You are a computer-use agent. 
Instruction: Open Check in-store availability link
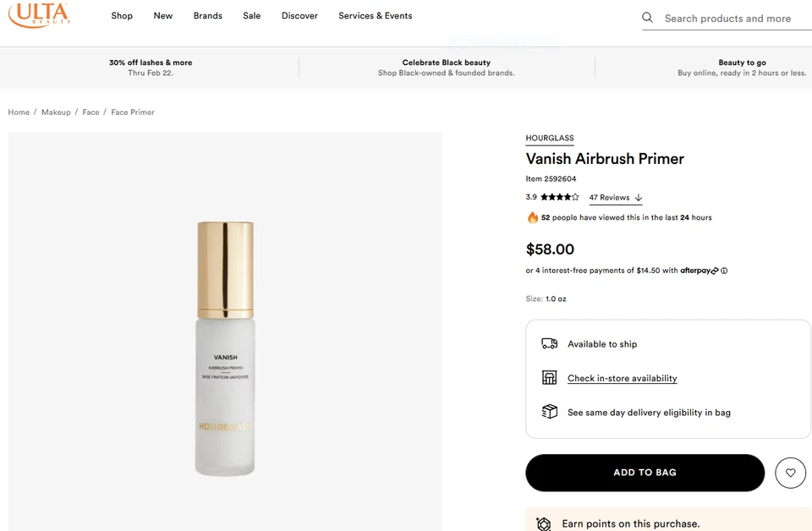(622, 378)
